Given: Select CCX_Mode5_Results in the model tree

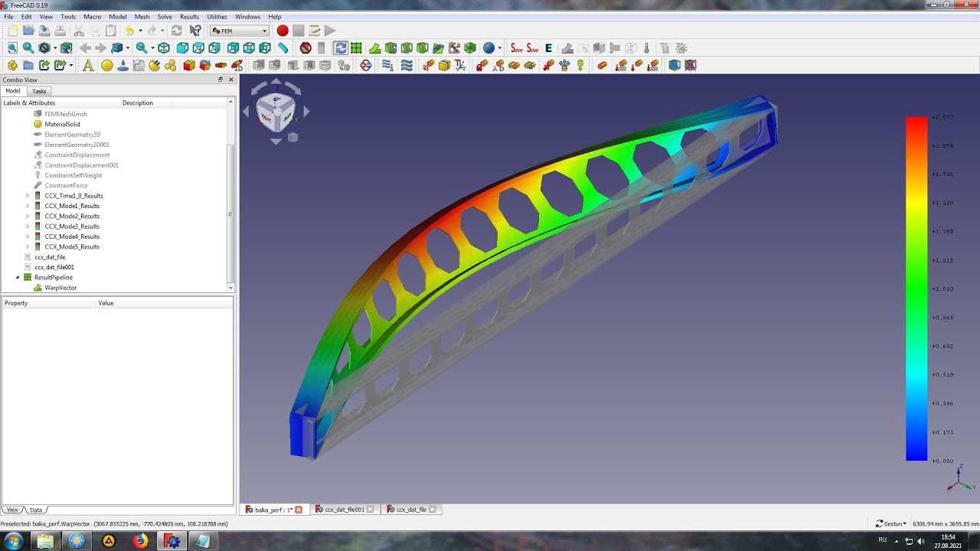Looking at the screenshot, I should (x=72, y=247).
